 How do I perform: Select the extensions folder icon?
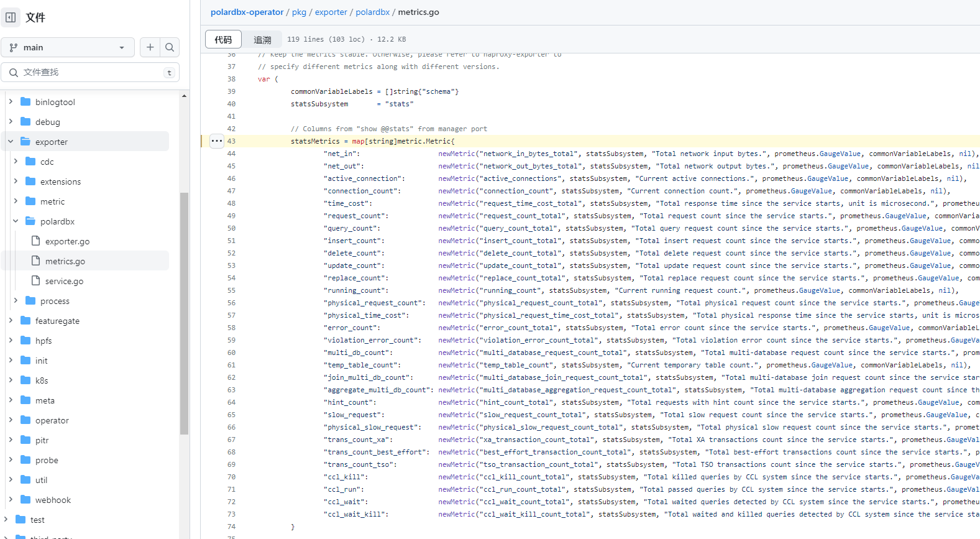(x=30, y=181)
